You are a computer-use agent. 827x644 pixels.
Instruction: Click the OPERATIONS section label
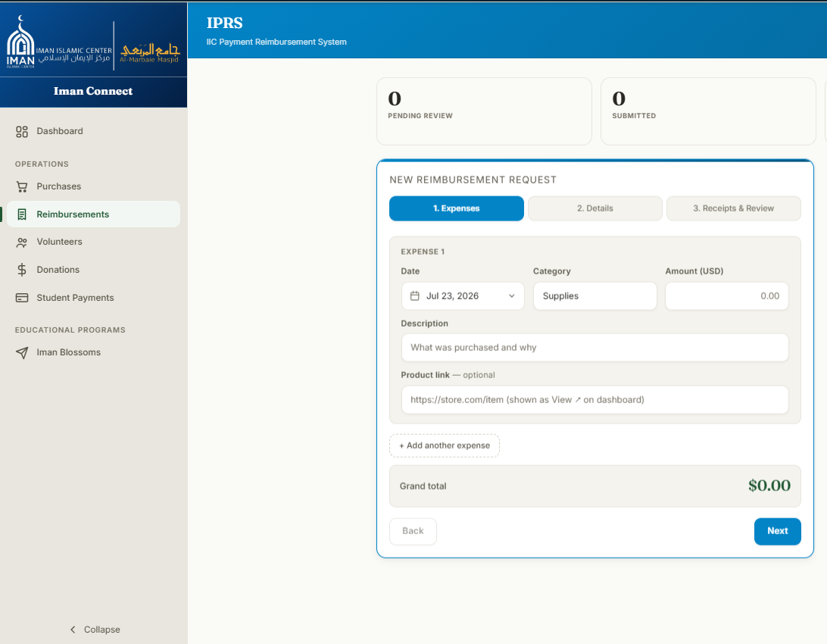pyautogui.click(x=42, y=164)
